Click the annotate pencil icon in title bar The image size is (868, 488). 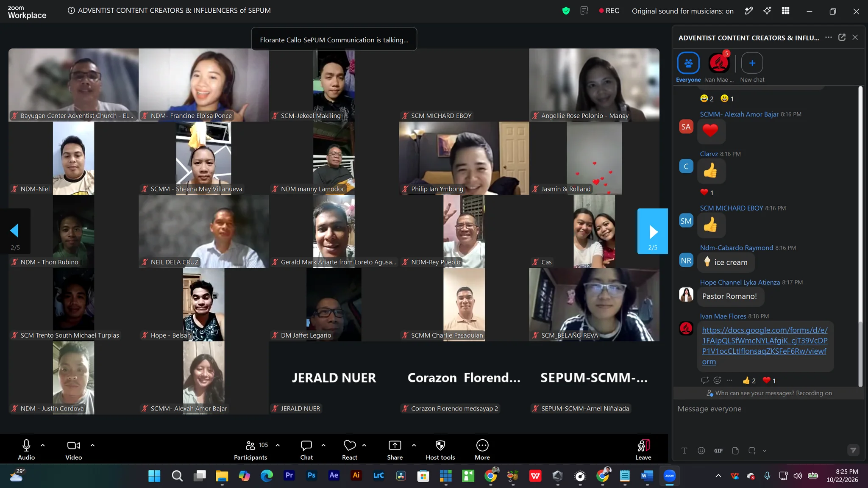tap(749, 11)
